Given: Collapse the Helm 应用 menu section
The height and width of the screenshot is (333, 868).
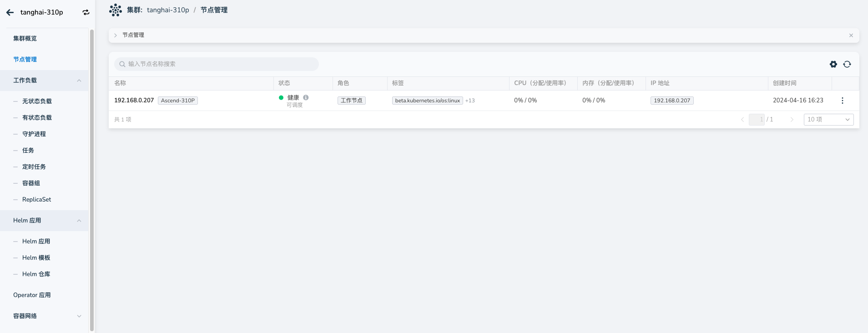Looking at the screenshot, I should [x=79, y=221].
